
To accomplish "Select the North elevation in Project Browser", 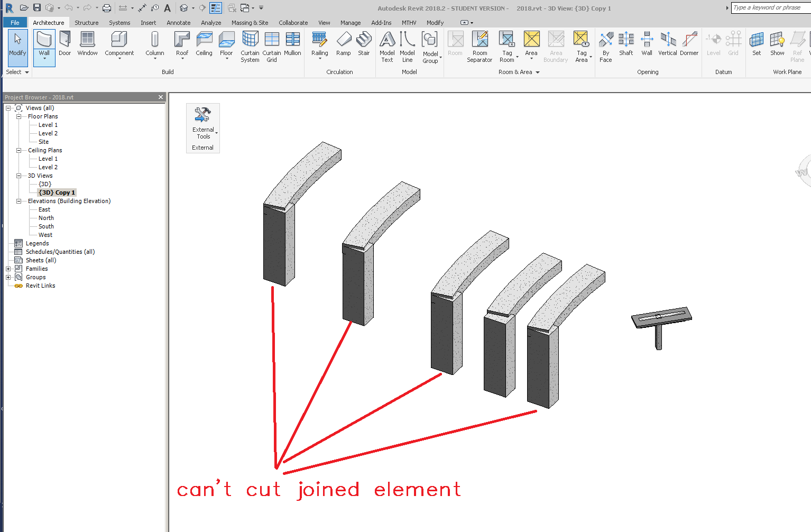I will (46, 218).
